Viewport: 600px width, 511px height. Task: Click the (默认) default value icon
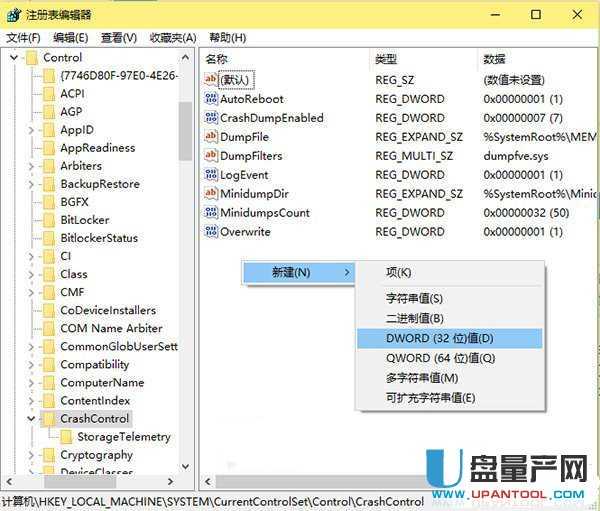(211, 79)
